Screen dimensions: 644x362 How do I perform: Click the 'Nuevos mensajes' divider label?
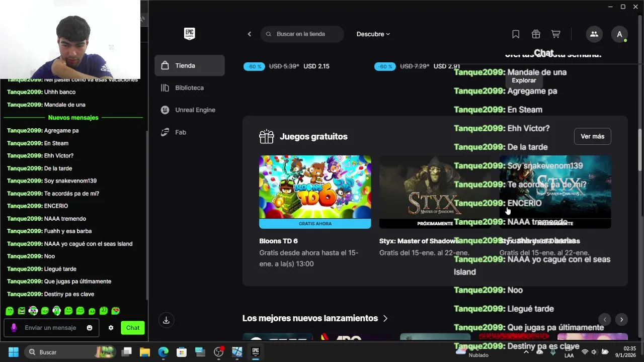[73, 118]
